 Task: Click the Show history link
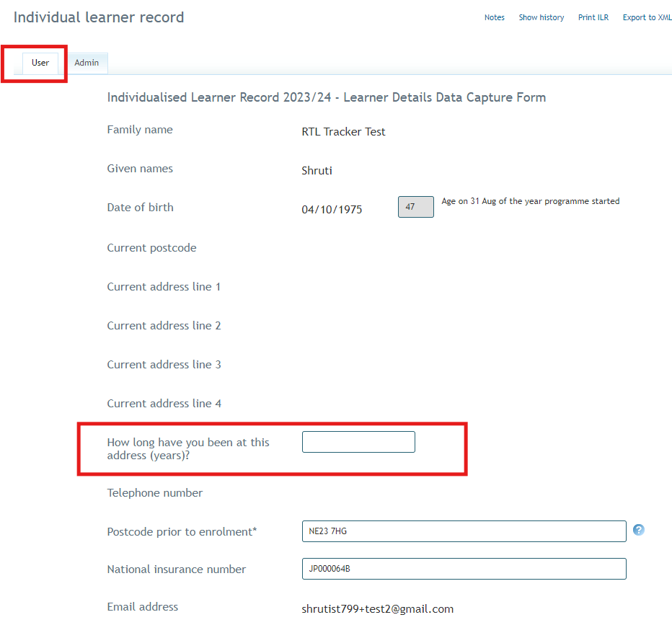tap(541, 17)
